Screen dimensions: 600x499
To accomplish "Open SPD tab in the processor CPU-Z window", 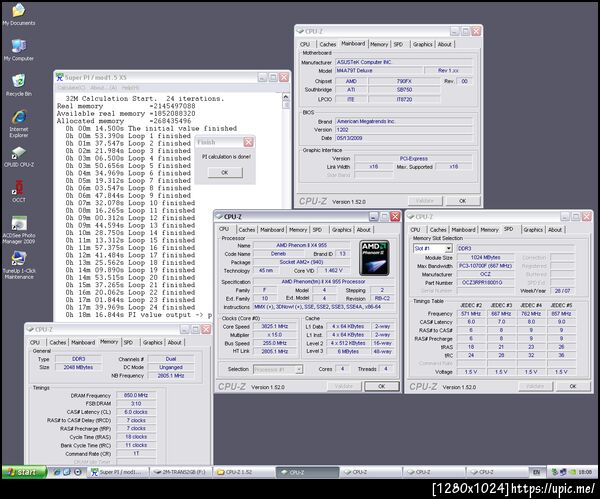I will coord(317,230).
